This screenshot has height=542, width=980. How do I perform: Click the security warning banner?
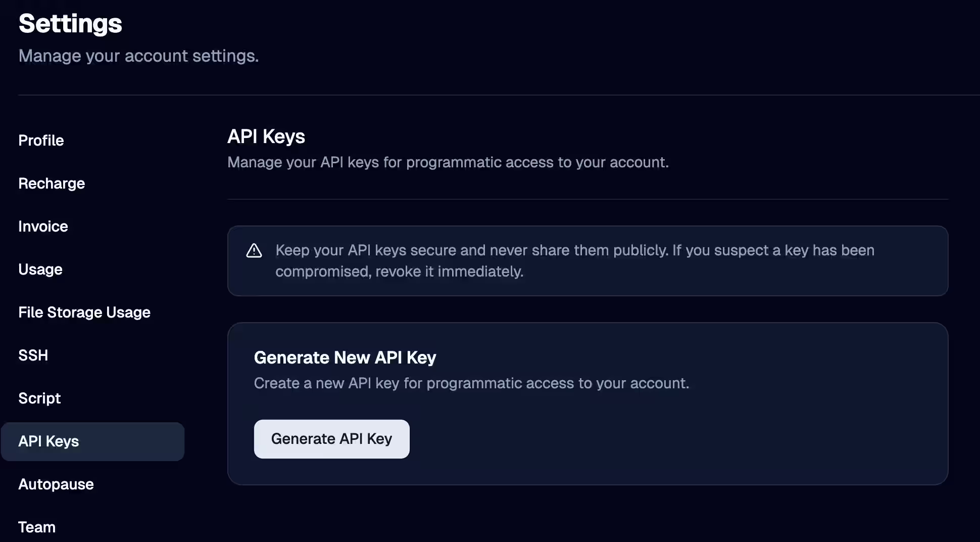[x=587, y=261]
